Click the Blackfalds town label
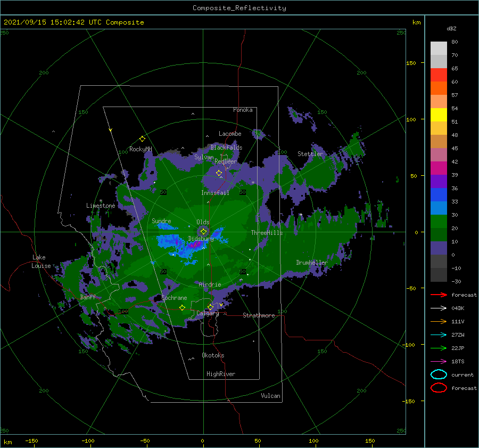 click(x=226, y=148)
